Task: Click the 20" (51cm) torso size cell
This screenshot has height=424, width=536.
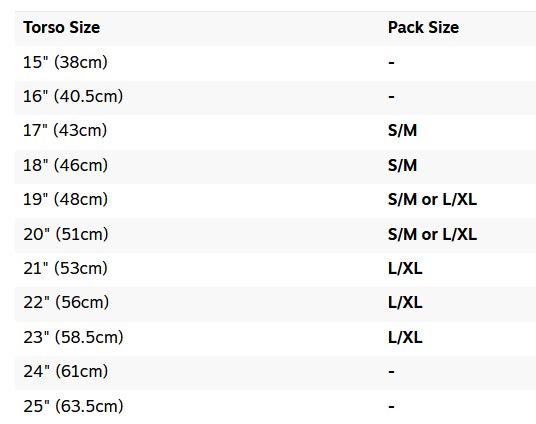Action: pos(66,234)
